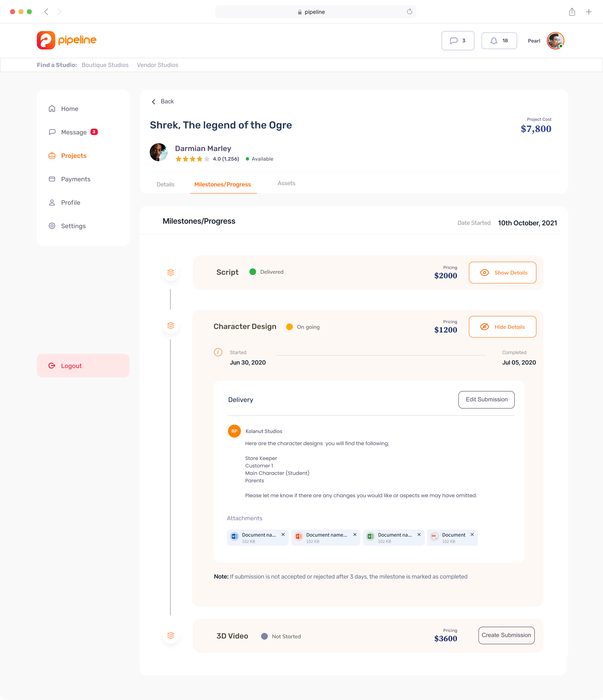
Task: Click the clock icon beside Started
Action: 218,352
